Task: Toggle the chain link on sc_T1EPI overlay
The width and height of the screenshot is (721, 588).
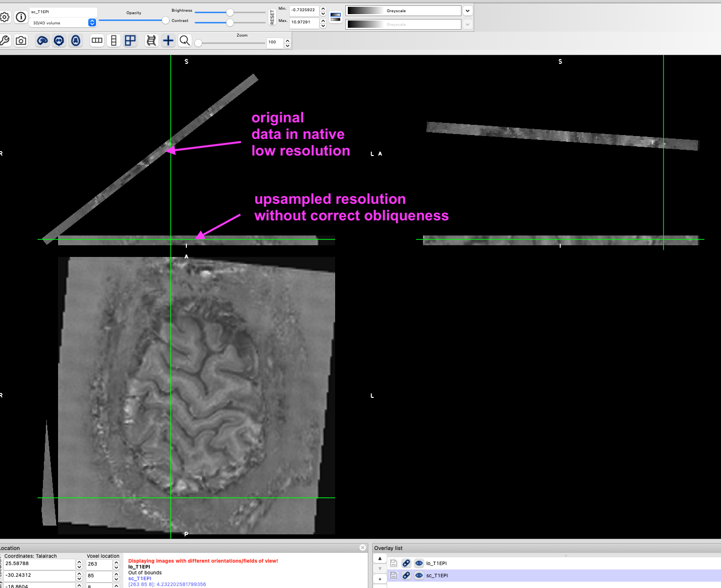Action: click(406, 575)
